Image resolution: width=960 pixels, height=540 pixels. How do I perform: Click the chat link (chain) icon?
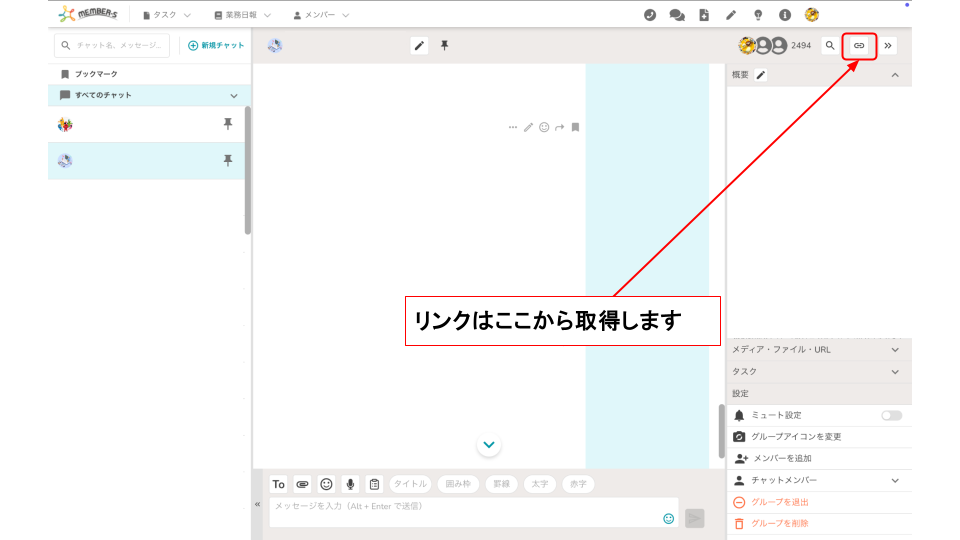point(859,46)
